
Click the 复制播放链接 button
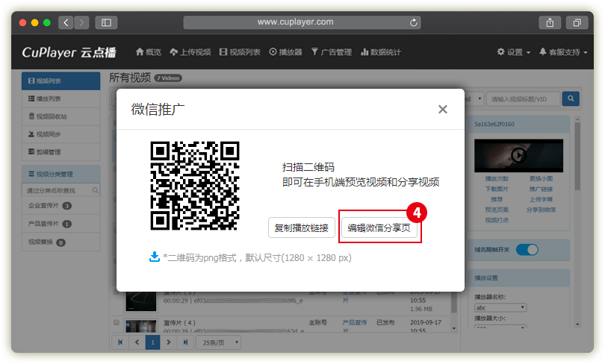tap(301, 228)
